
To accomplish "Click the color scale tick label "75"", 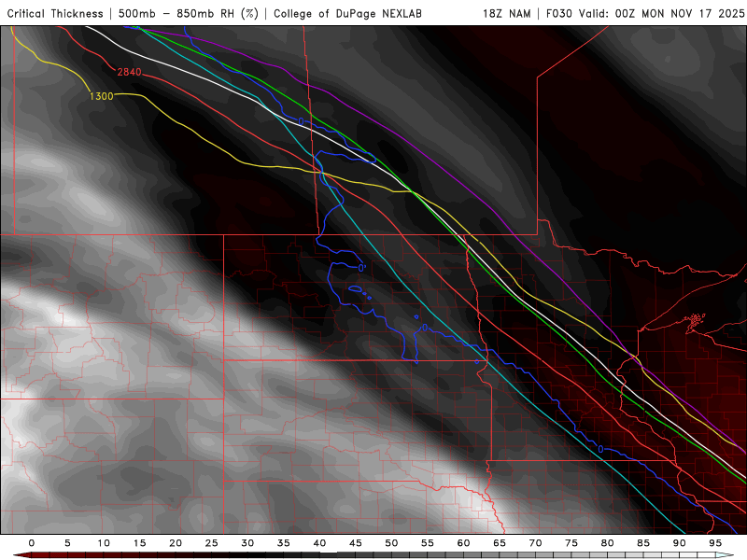I will (571, 543).
